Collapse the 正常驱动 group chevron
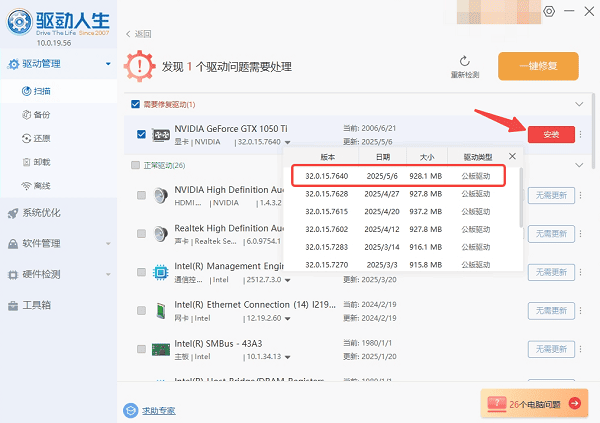Viewport: 600px width, 423px height. [x=579, y=165]
